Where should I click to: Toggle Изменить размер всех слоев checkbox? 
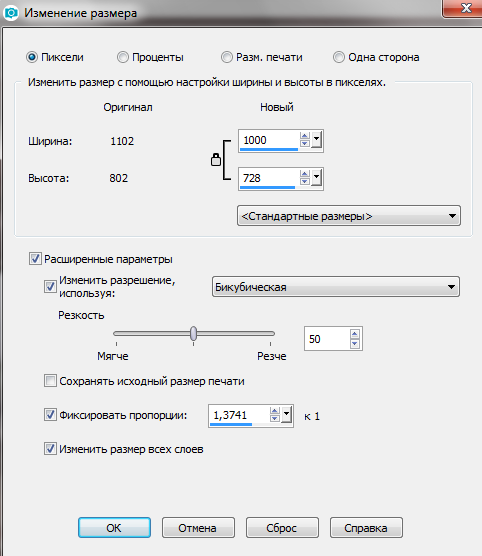[50, 449]
